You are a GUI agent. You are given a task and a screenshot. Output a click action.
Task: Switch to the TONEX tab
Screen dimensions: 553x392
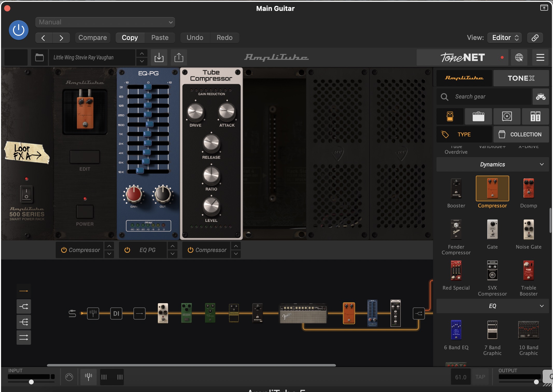(521, 78)
